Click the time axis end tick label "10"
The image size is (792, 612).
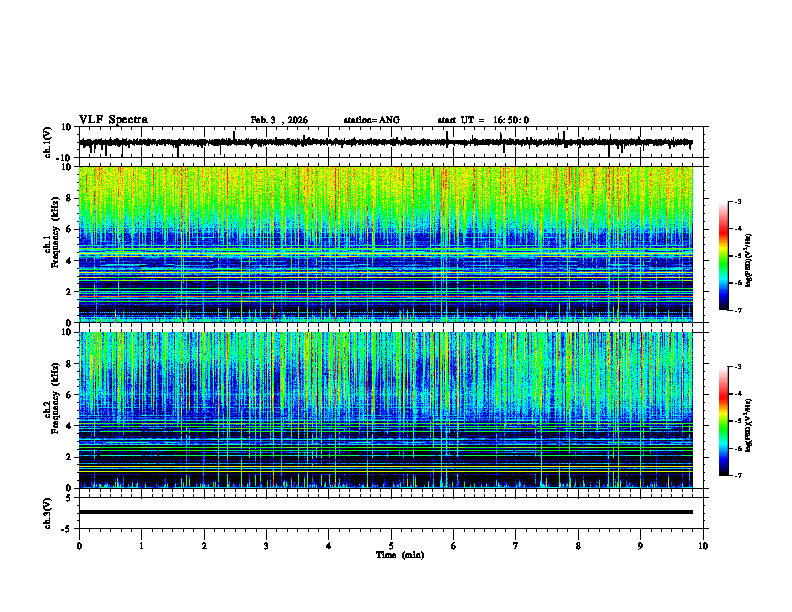click(x=703, y=546)
